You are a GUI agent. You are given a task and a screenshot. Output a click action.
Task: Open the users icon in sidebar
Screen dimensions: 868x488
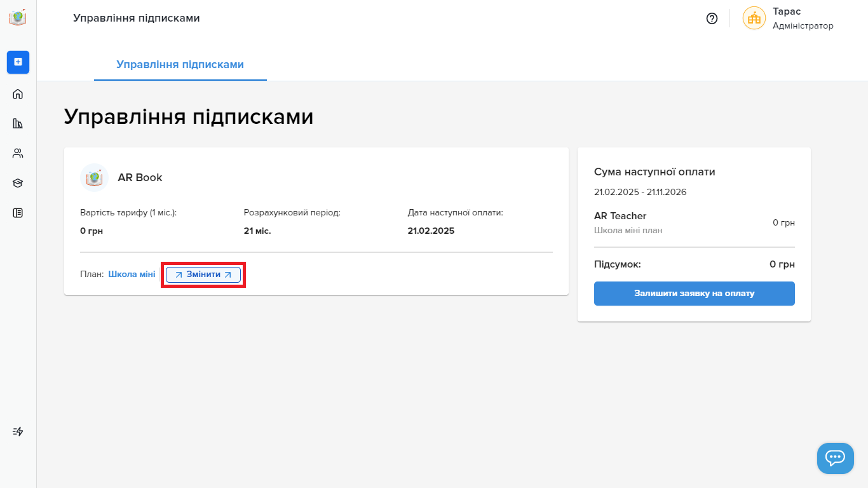[18, 153]
